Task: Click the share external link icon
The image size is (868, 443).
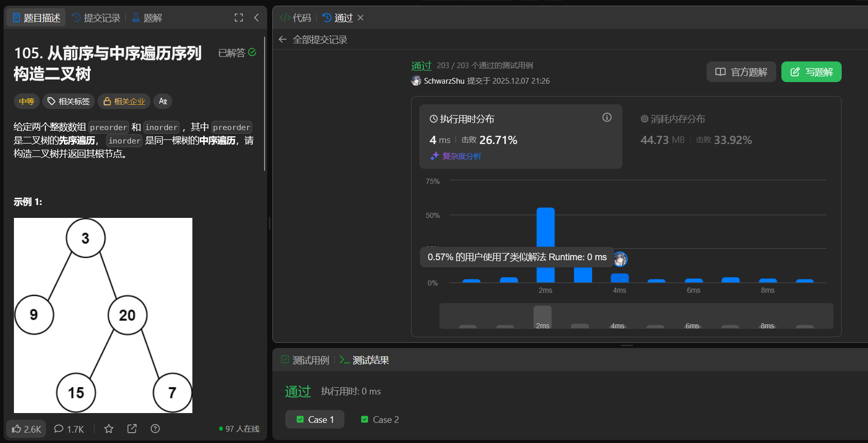Action: point(132,429)
